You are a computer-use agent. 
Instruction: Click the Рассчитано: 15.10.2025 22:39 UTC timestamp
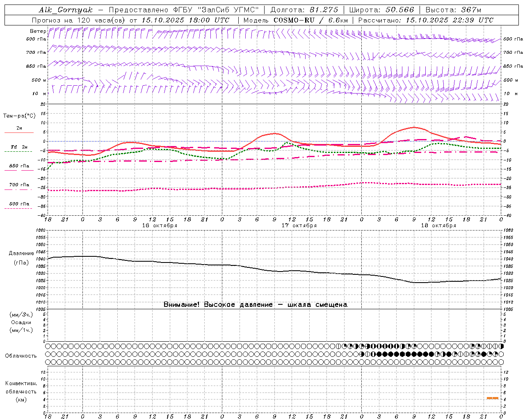tap(426, 20)
